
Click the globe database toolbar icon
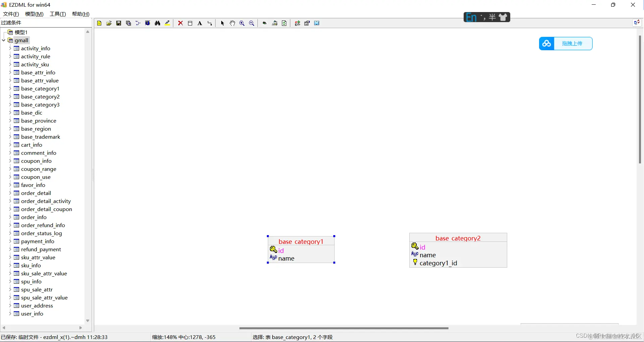pos(148,23)
